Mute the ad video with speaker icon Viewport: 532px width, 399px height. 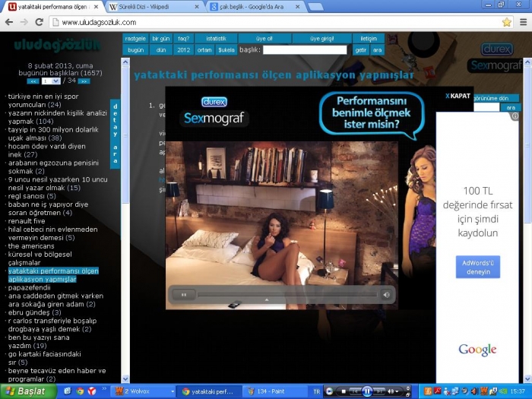386,295
